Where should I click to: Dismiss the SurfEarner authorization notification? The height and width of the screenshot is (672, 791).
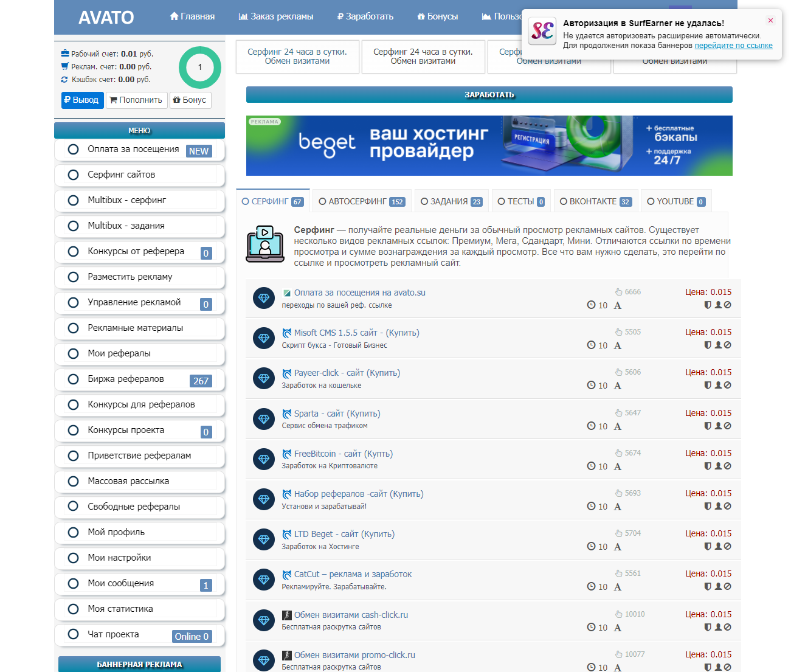click(770, 21)
